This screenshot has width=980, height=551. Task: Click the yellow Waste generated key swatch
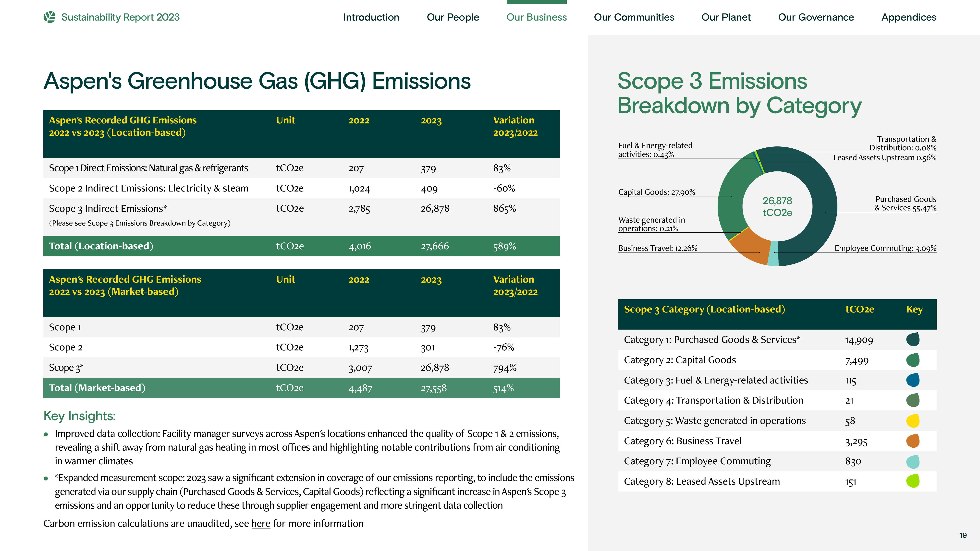point(913,420)
